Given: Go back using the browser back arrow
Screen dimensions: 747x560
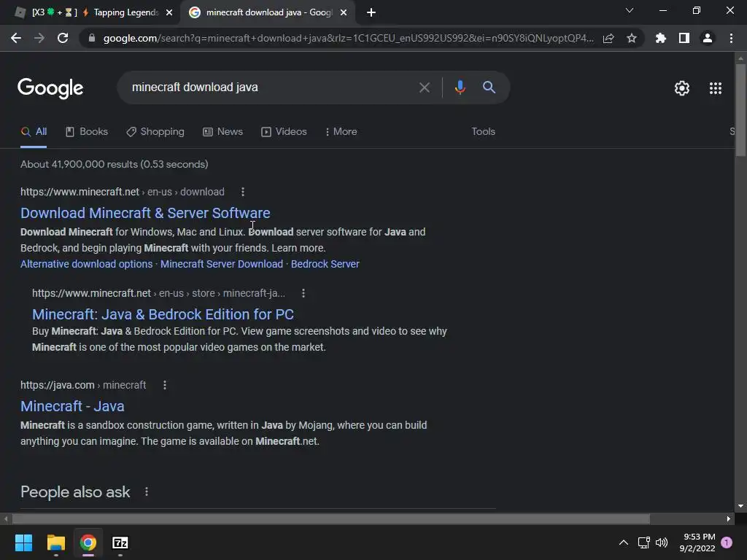Looking at the screenshot, I should tap(16, 38).
